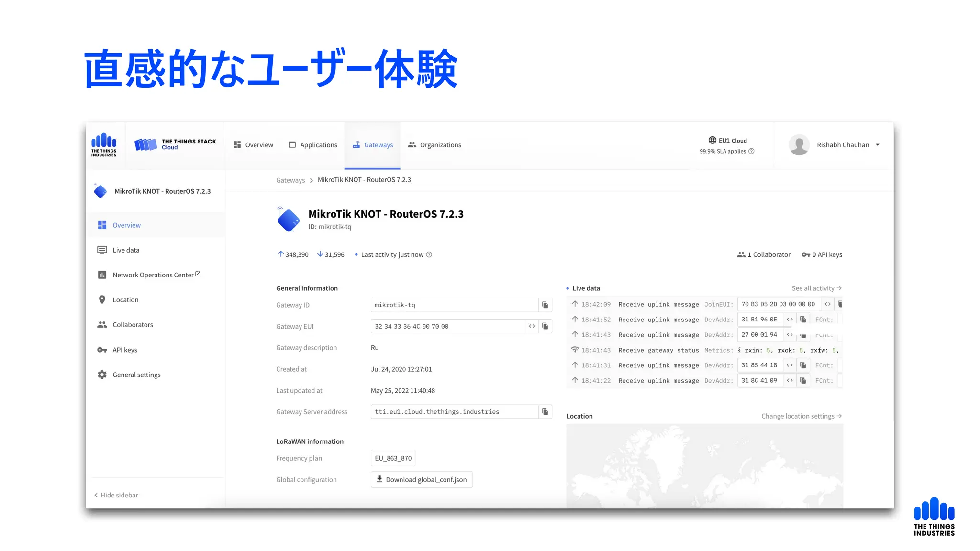The height and width of the screenshot is (551, 980).
Task: Collapse the sidebar with Hide sidebar
Action: pyautogui.click(x=116, y=495)
